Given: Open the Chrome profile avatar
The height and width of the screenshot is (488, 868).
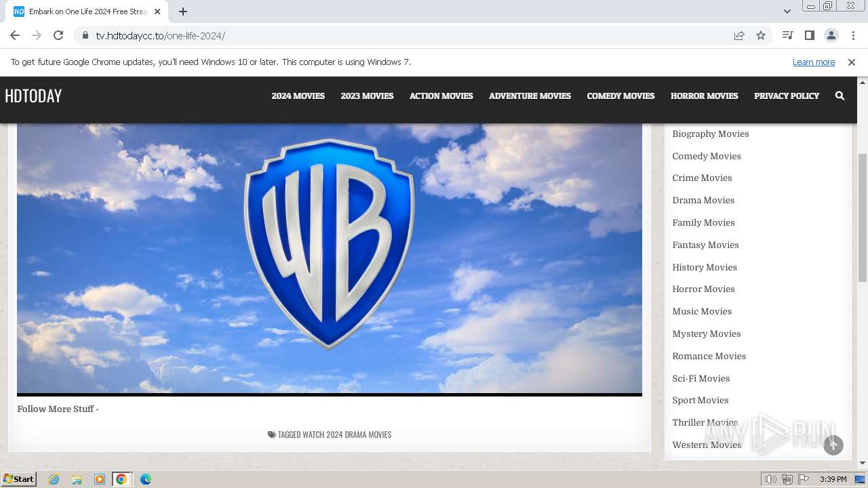Looking at the screenshot, I should point(831,35).
